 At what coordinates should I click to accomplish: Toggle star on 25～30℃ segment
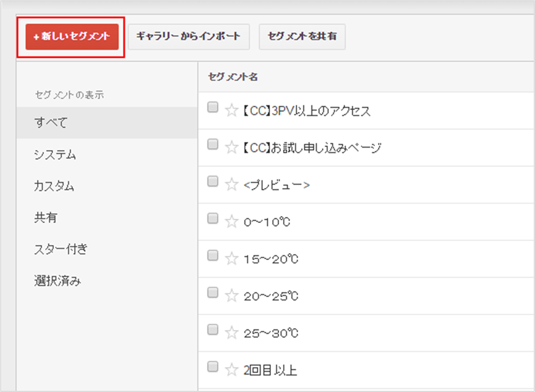coord(232,332)
